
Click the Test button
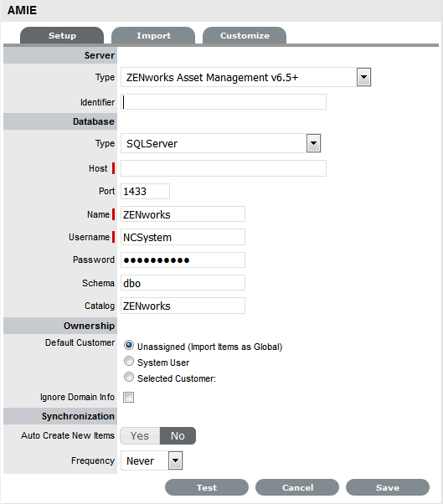click(207, 487)
